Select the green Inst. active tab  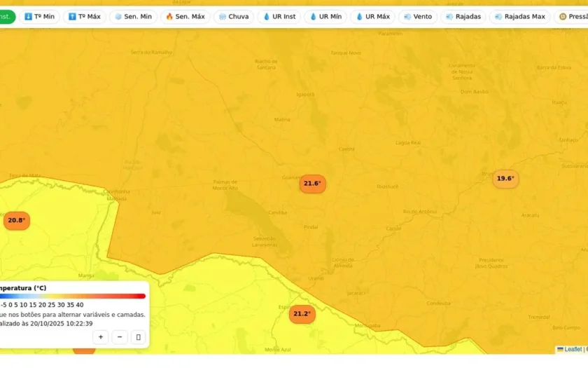[x=7, y=17]
